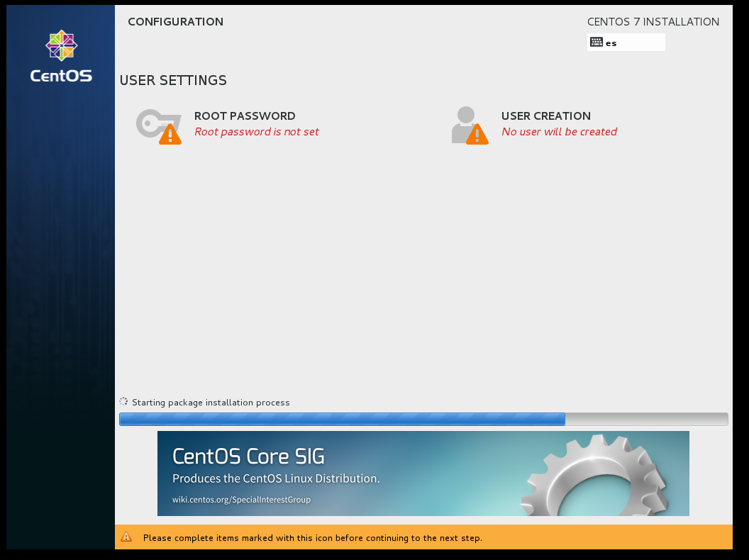749x560 pixels.
Task: Click the 'Please complete items' warning message
Action: point(312,538)
